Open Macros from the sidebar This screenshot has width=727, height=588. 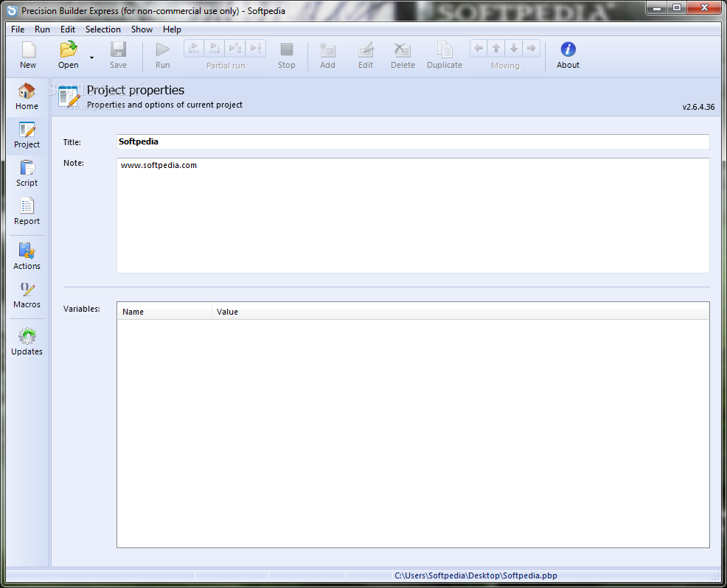(27, 295)
